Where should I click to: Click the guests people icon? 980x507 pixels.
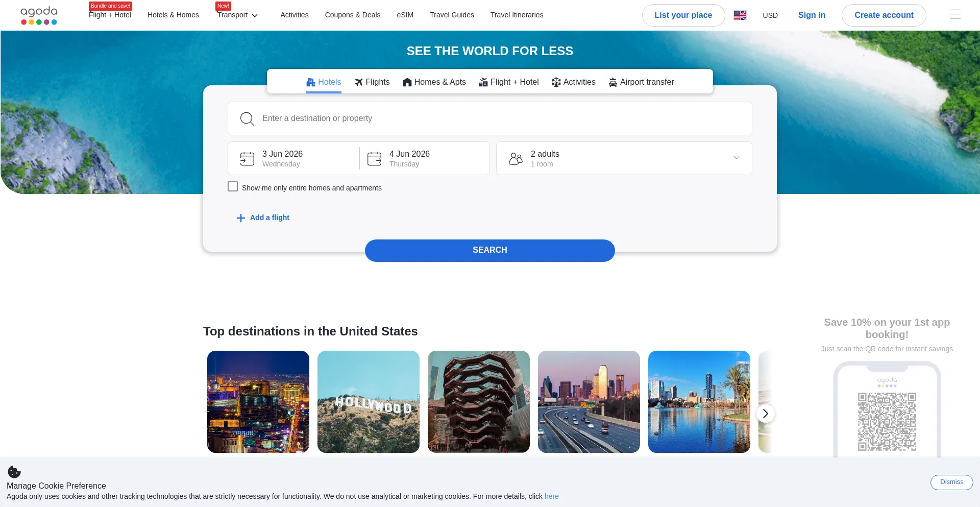516,159
